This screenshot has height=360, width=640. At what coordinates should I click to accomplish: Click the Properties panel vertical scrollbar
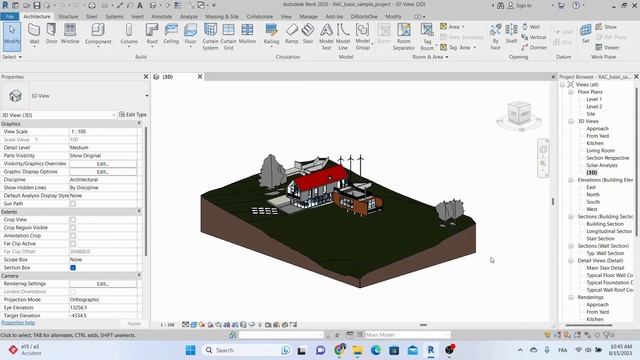point(146,191)
